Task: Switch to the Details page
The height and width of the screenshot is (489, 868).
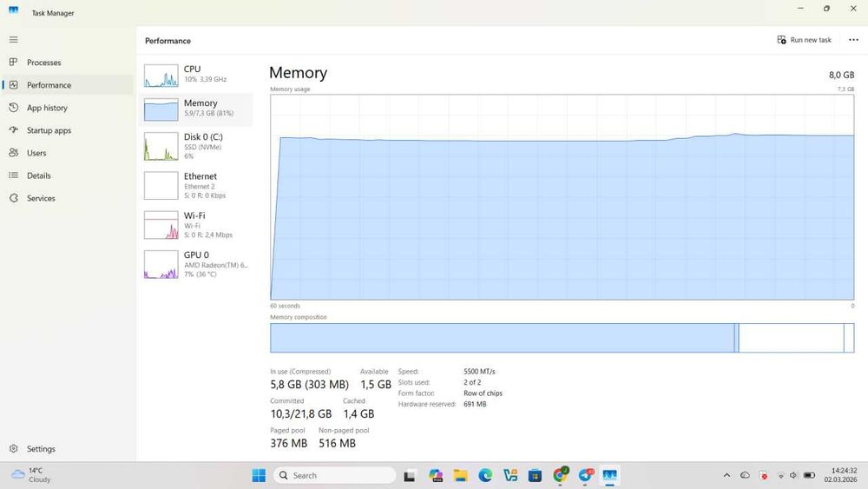Action: [x=68, y=175]
